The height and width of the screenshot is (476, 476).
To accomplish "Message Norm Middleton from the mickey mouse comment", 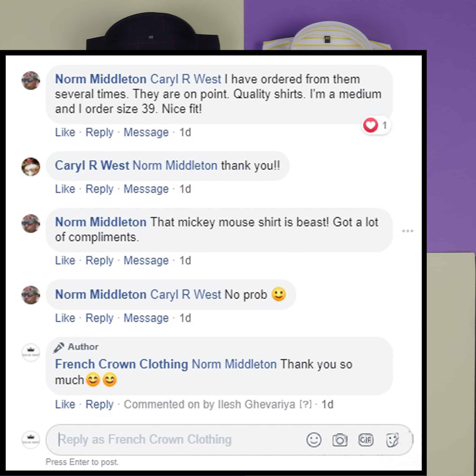I will point(146,260).
